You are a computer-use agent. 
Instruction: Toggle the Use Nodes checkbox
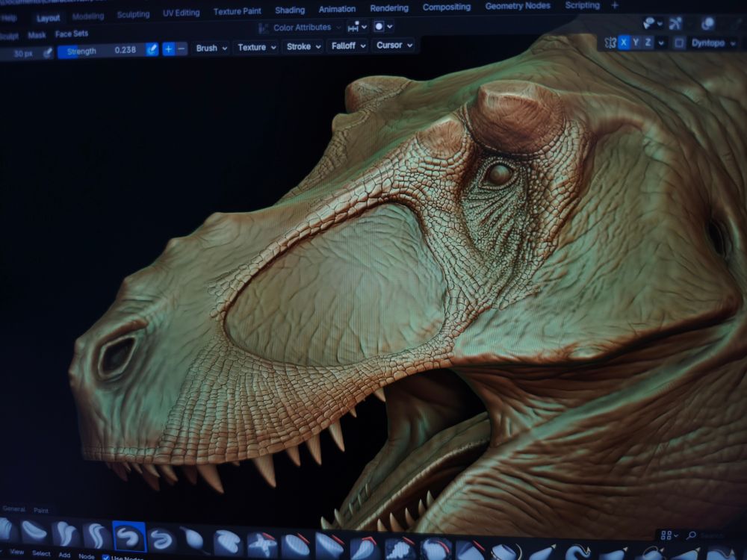(106, 557)
